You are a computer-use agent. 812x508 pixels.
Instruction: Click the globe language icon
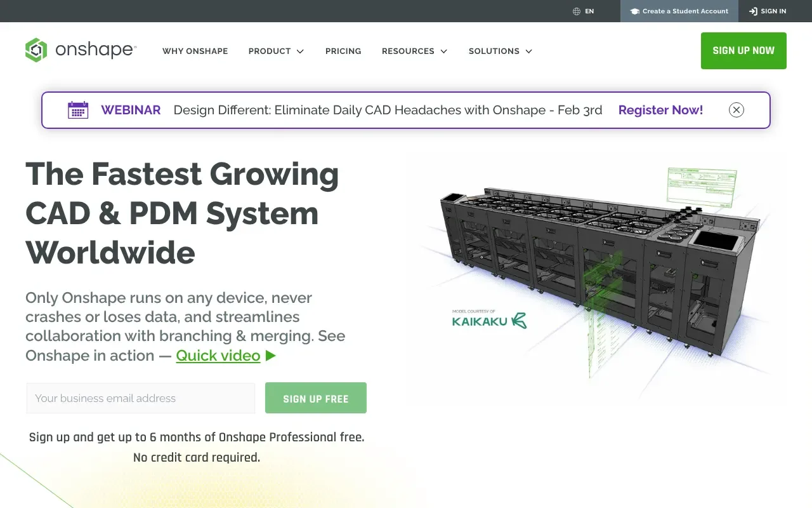pos(577,11)
